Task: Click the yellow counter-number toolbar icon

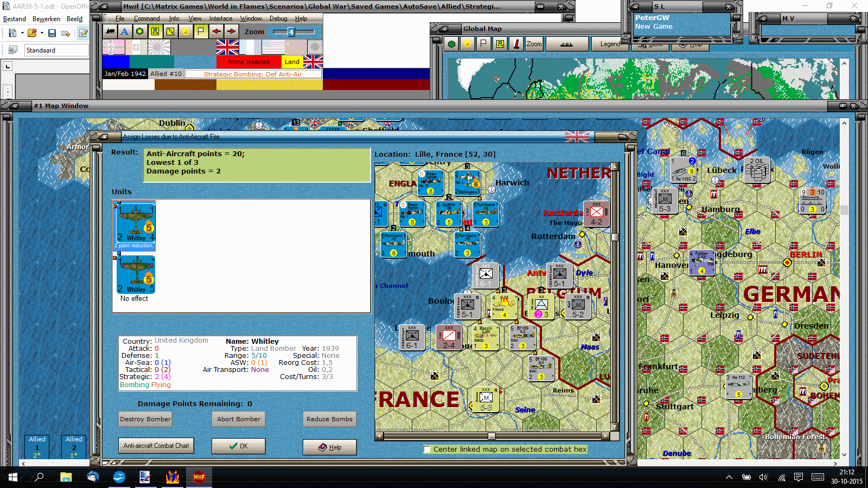Action: (x=170, y=31)
